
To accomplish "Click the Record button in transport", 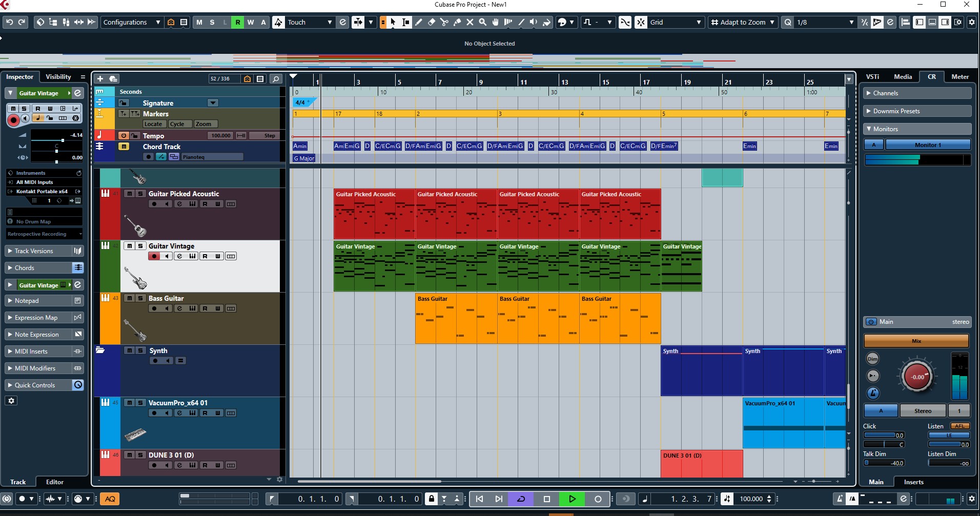I will (598, 499).
